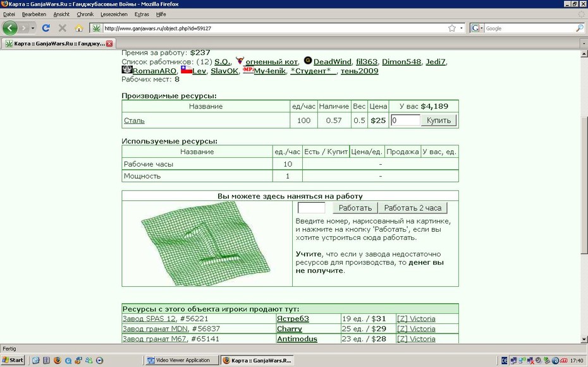The height and width of the screenshot is (367, 588).
Task: Open worker profile Dimon548
Action: pos(401,62)
